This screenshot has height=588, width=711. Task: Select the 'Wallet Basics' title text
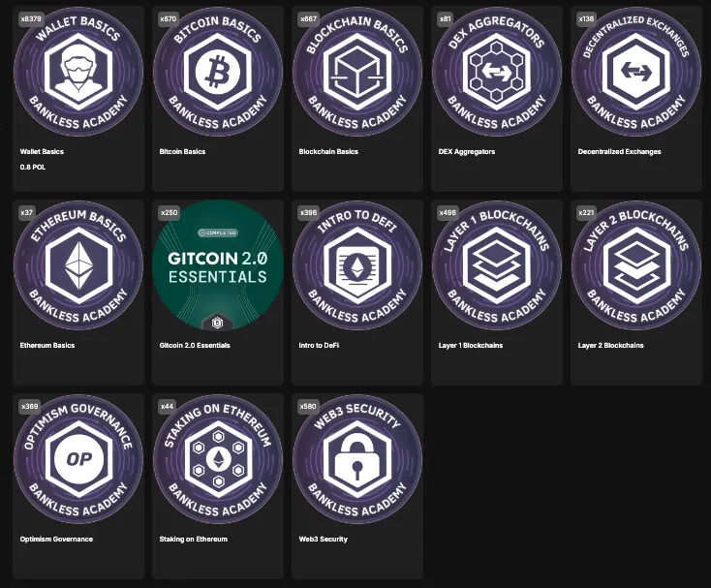pyautogui.click(x=42, y=151)
